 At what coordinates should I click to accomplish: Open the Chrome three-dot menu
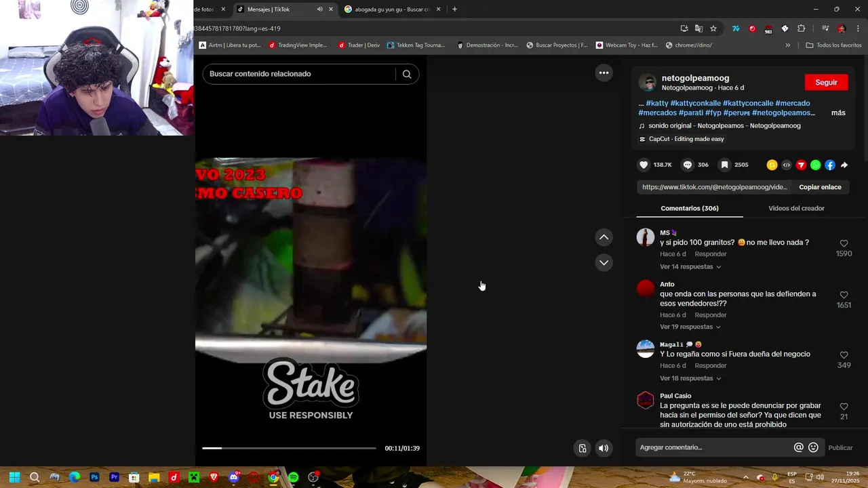[x=858, y=28]
